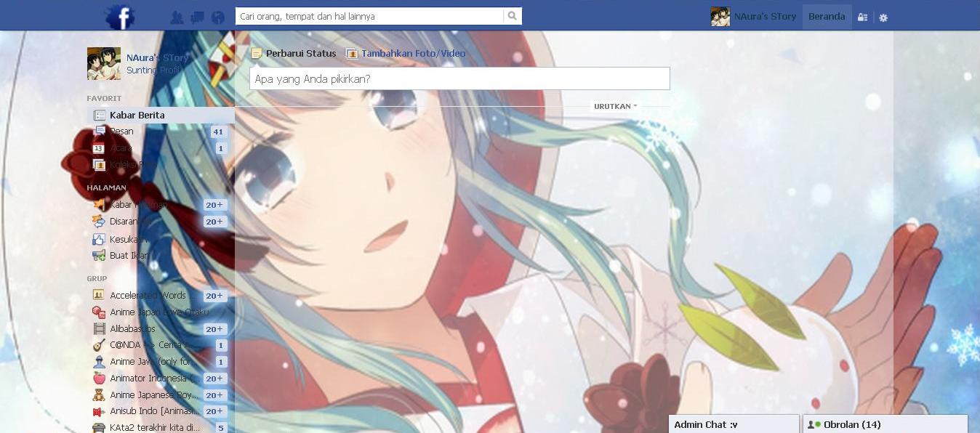980x433 pixels.
Task: Open the Obrolan (14) chat tab
Action: coord(885,424)
